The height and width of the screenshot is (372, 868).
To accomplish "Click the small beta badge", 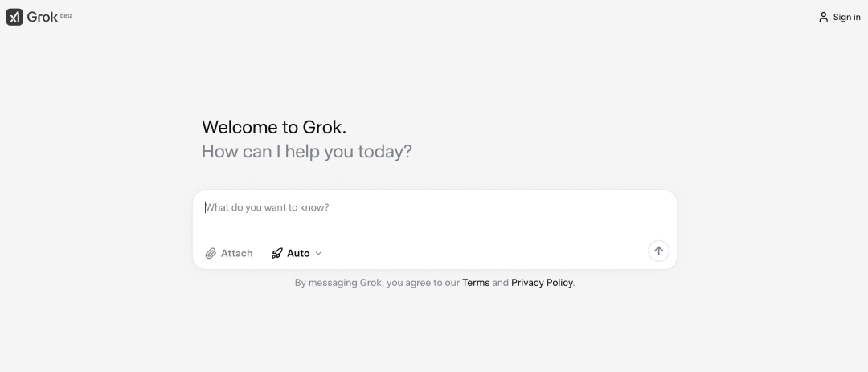I will pyautogui.click(x=66, y=15).
